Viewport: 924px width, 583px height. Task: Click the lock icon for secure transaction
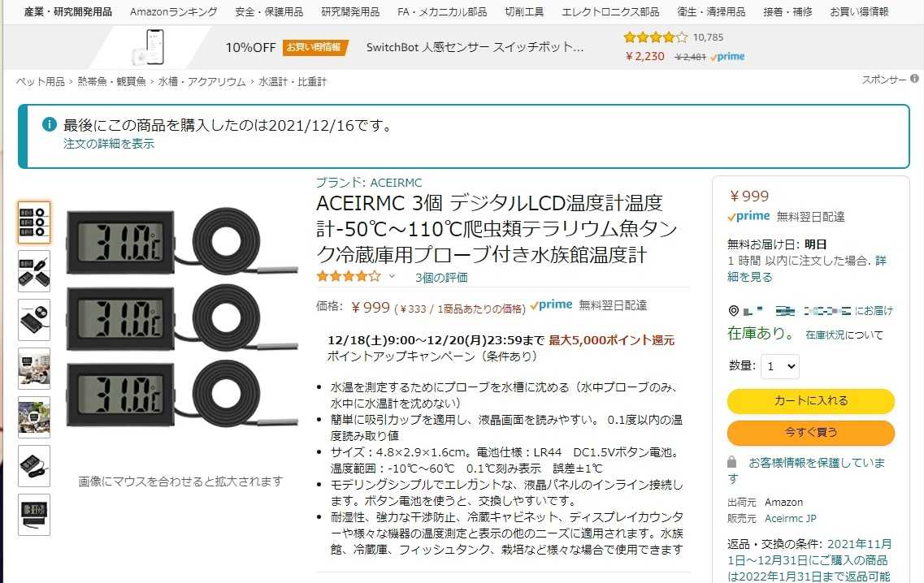732,462
